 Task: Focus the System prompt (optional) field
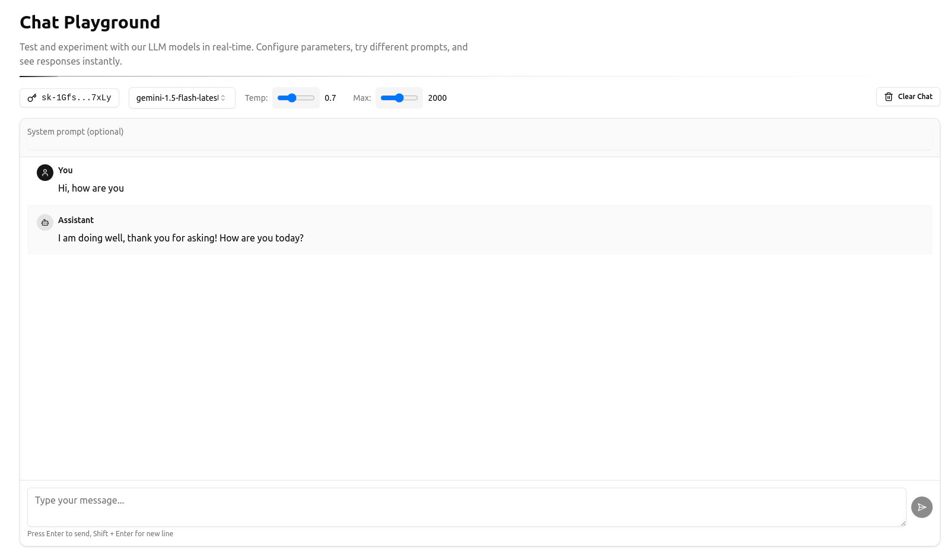coord(479,132)
